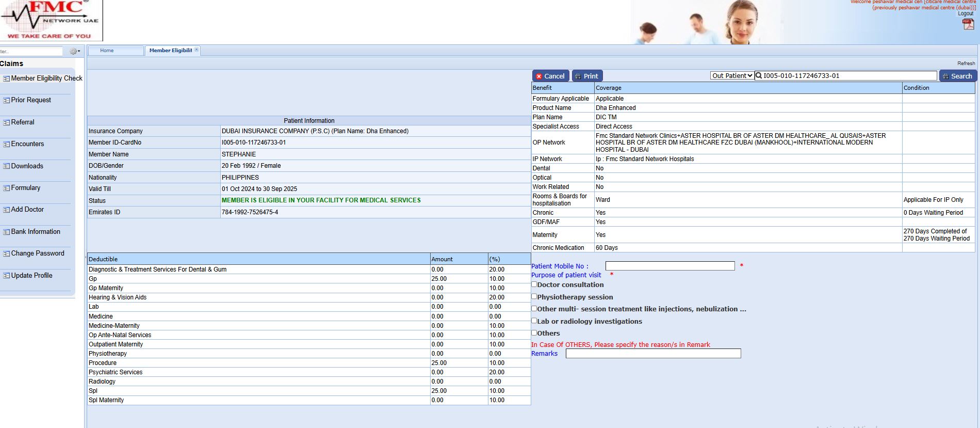The height and width of the screenshot is (428, 980).
Task: Click the Bank Information sidebar icon
Action: (x=7, y=232)
